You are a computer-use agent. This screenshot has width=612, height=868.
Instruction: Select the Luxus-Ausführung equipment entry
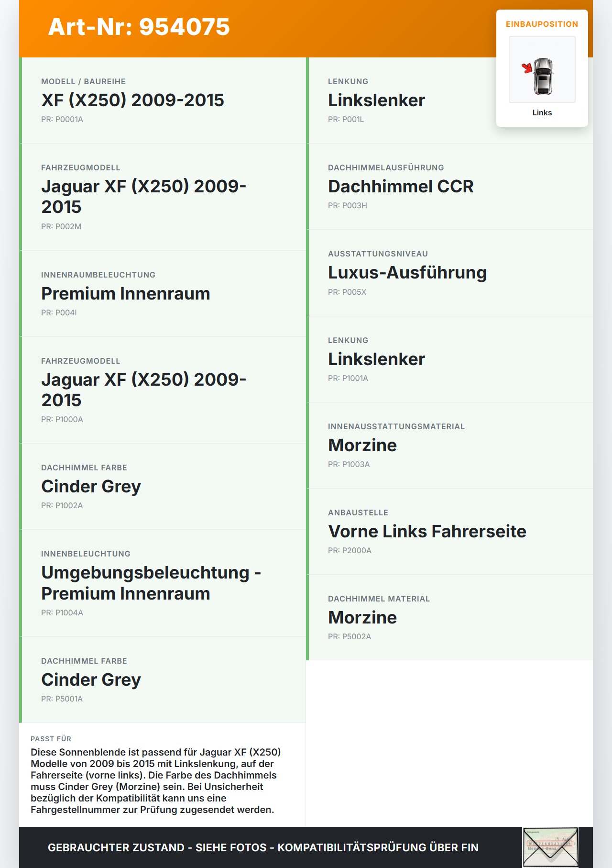point(407,272)
